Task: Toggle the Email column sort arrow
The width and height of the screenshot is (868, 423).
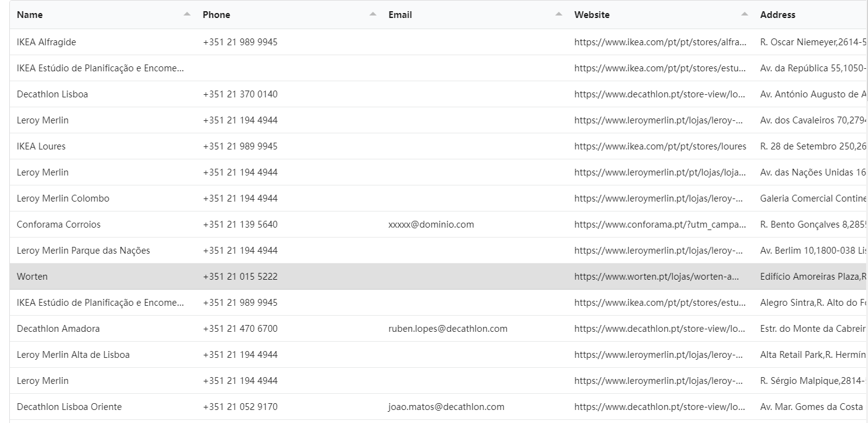Action: [x=559, y=14]
